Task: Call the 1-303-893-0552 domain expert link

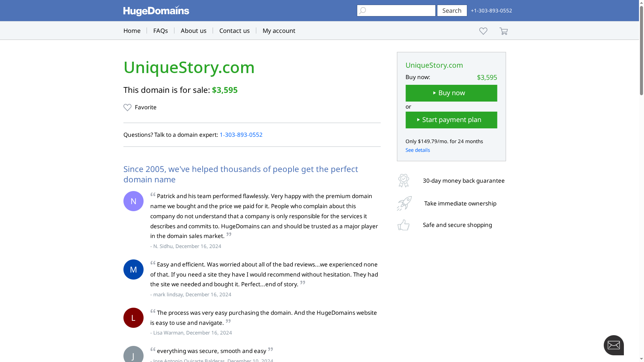Action: coord(241,135)
